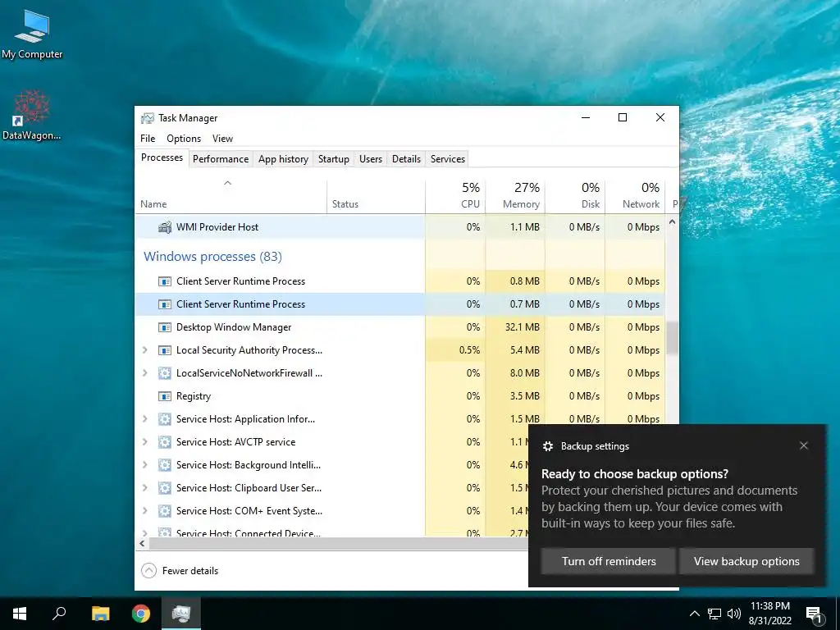Screen dimensions: 840x630
Task: Expand the LocalServiceNoNetworkFirewall row
Action: click(144, 373)
